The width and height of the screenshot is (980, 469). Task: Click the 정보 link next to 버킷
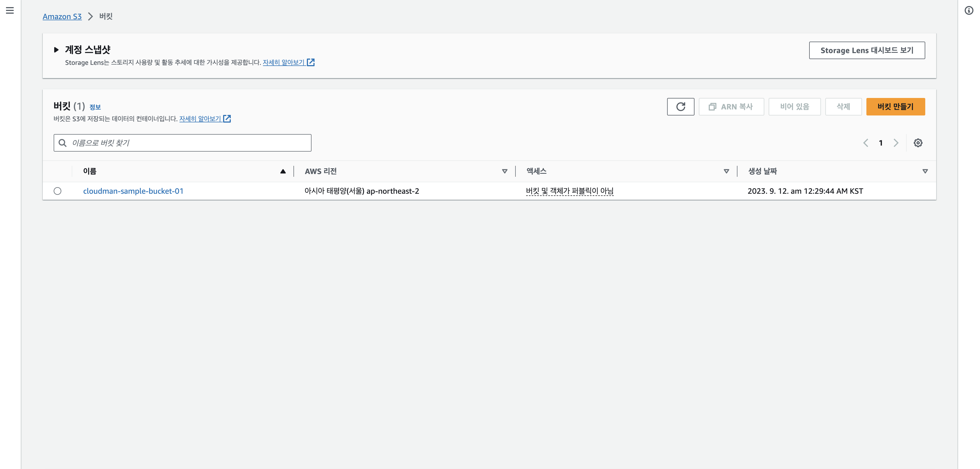(x=95, y=107)
